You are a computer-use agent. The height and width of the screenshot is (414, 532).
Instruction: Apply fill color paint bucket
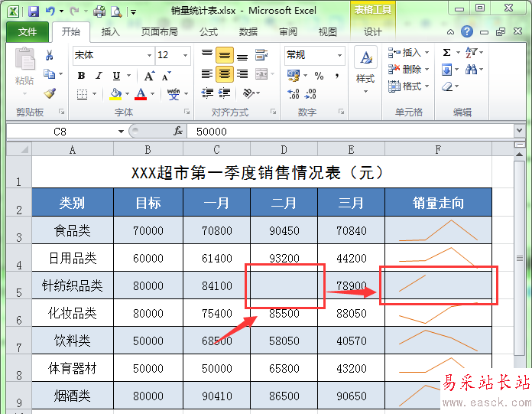(x=115, y=93)
